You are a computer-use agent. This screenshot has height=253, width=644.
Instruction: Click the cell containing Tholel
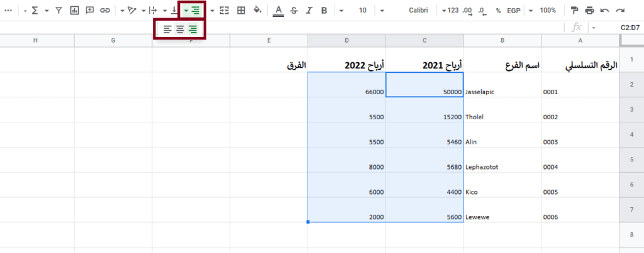click(x=502, y=110)
